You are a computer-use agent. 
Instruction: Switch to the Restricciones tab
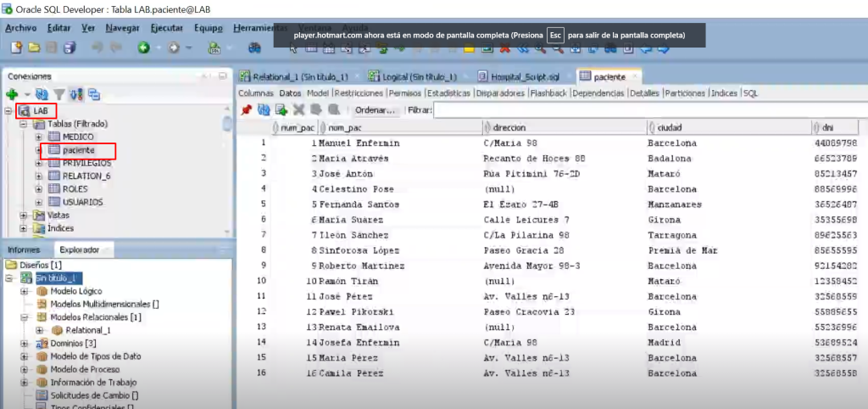click(x=359, y=93)
